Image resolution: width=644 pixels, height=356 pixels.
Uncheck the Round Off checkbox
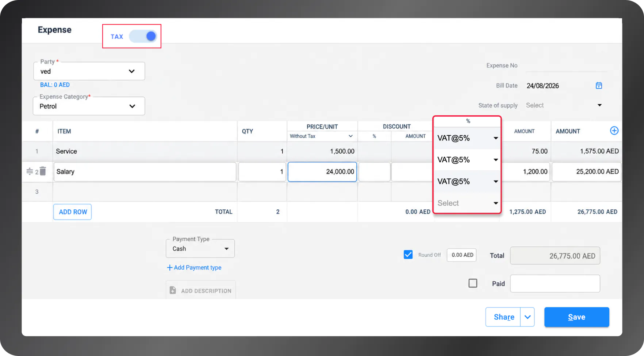coord(408,255)
